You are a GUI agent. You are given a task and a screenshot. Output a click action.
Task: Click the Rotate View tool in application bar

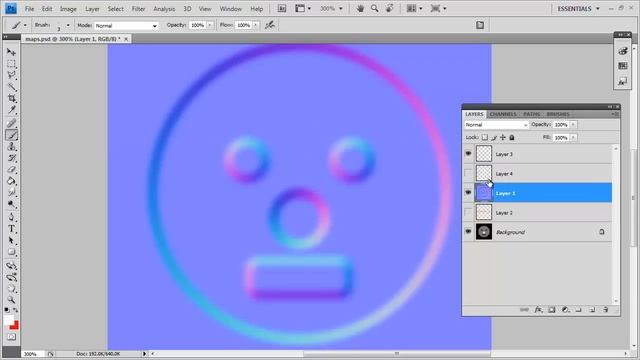389,9
